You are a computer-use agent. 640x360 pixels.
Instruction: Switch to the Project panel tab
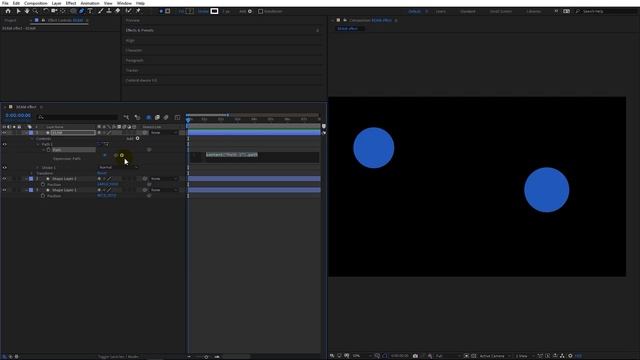pyautogui.click(x=11, y=20)
